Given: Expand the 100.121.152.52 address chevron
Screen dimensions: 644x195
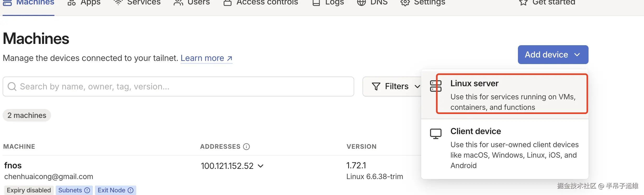Looking at the screenshot, I should 261,166.
